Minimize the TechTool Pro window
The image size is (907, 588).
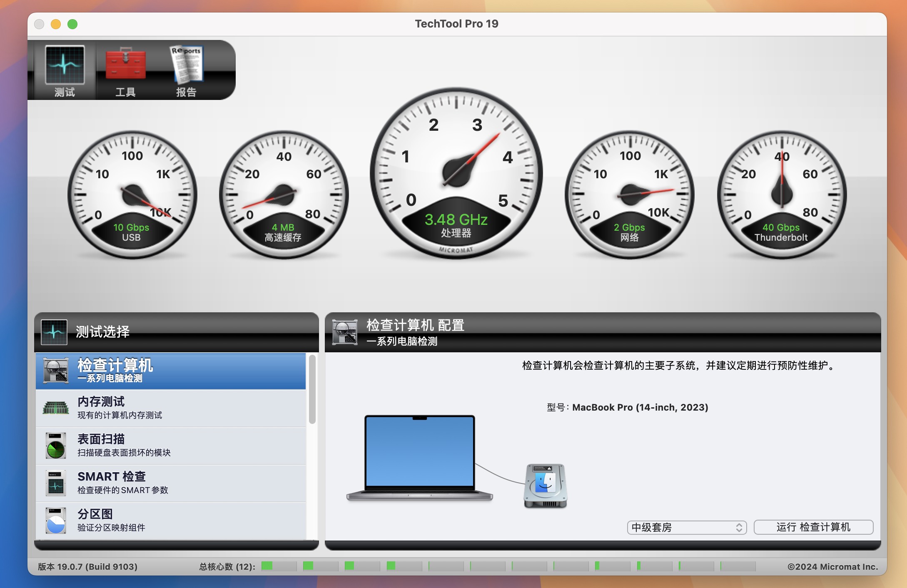(x=56, y=24)
